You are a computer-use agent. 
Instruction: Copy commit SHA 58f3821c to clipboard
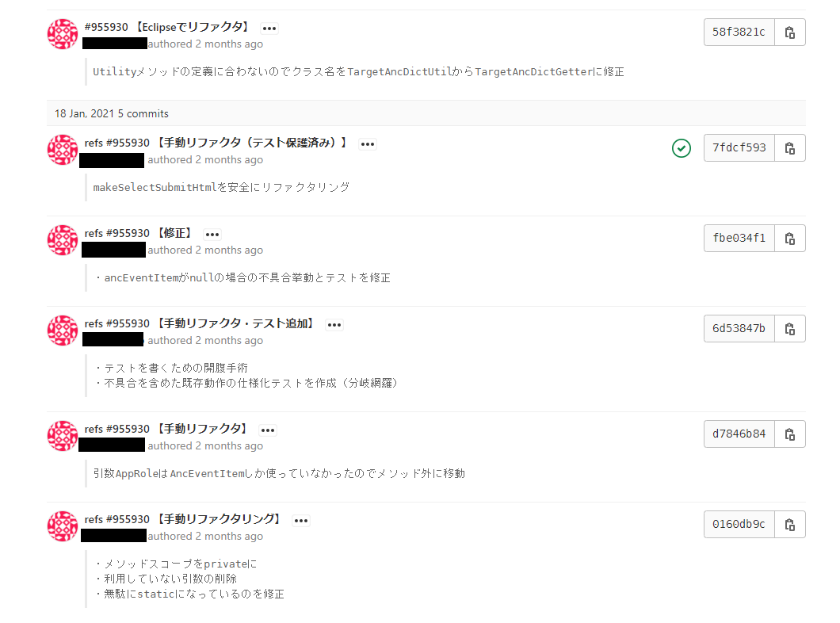[x=789, y=32]
